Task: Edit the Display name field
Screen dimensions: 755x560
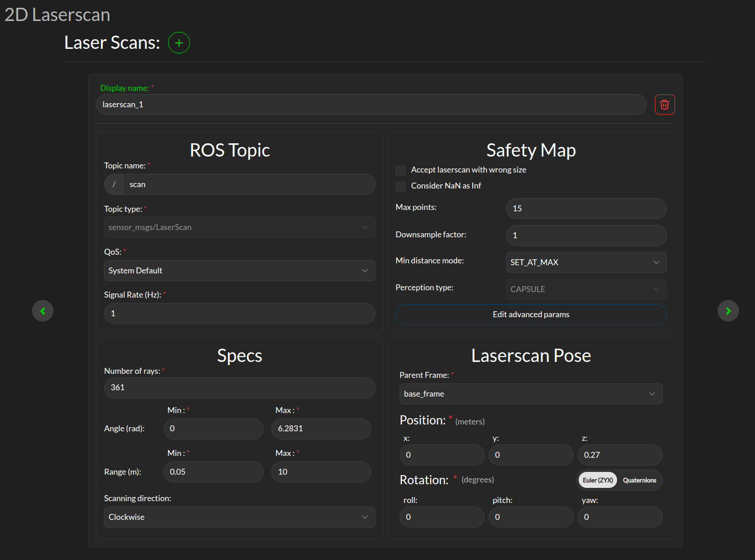Action: click(371, 105)
